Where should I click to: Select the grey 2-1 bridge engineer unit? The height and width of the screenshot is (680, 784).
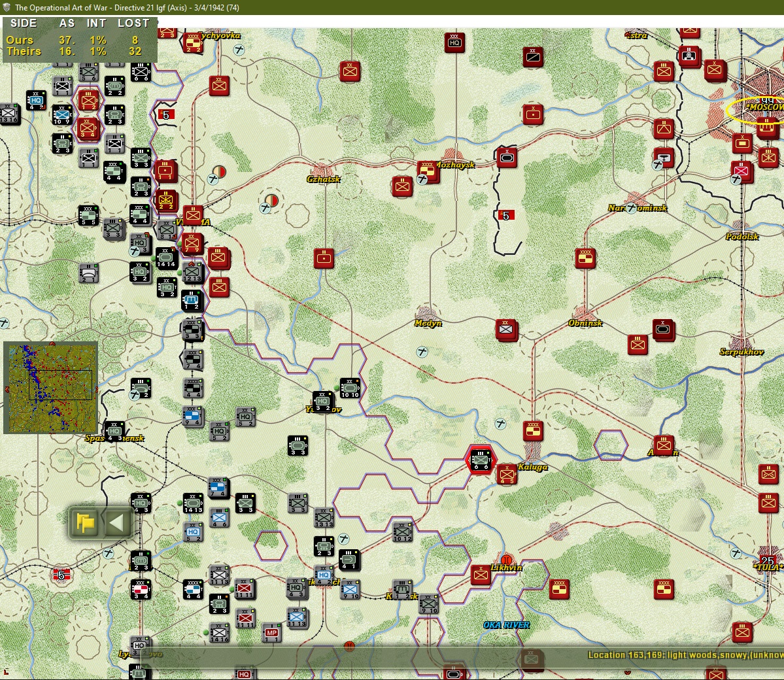tap(89, 273)
